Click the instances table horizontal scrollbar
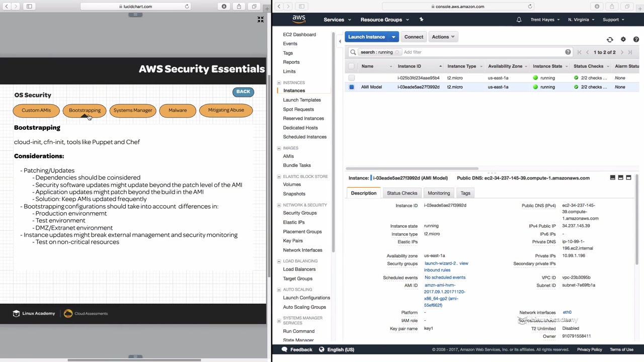The height and width of the screenshot is (362, 644). point(412,169)
